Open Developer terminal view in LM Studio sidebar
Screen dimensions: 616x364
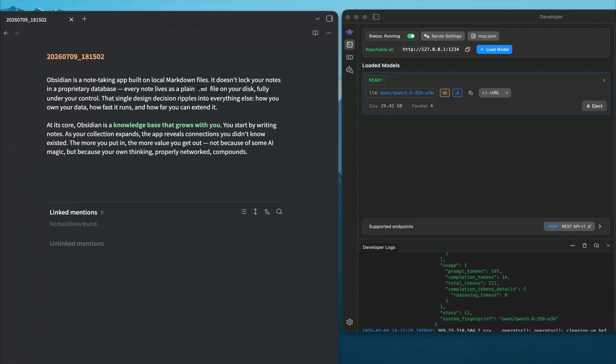350,45
